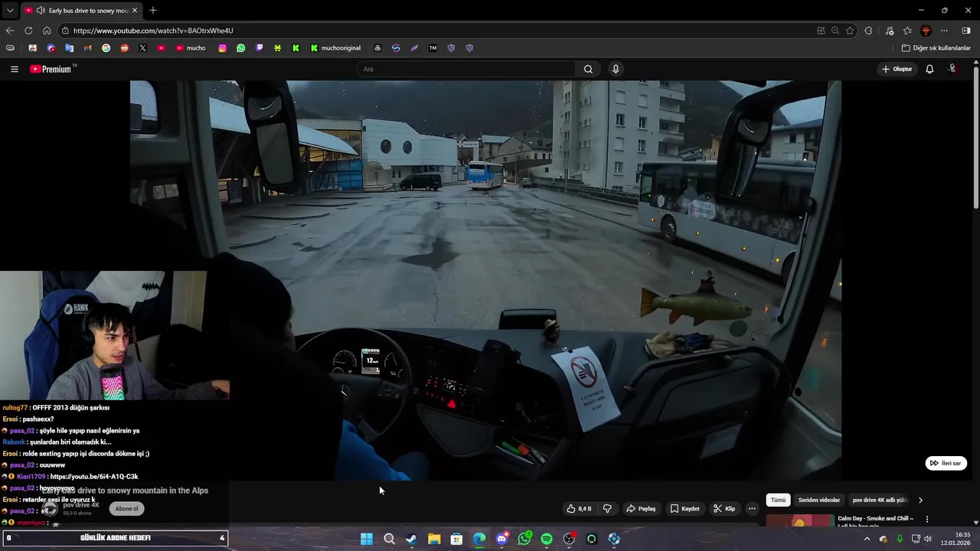Click the Ara search input field
Viewport: 980px width, 551px height.
tap(465, 69)
